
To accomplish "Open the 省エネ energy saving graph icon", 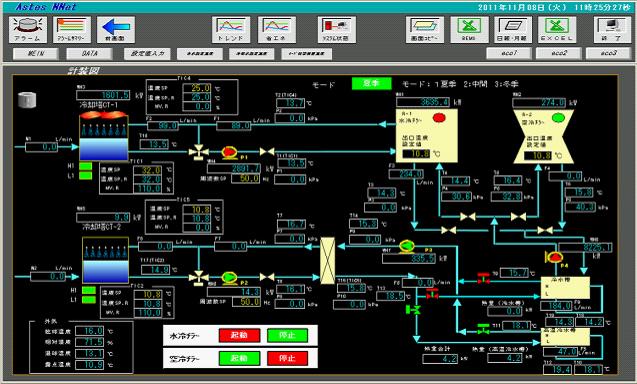I will [277, 30].
